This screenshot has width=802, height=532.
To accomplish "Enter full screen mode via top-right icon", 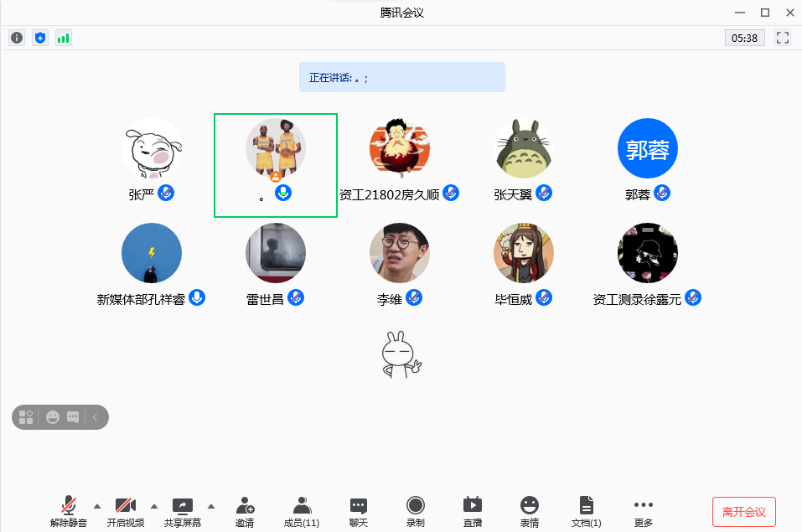I will click(x=784, y=38).
